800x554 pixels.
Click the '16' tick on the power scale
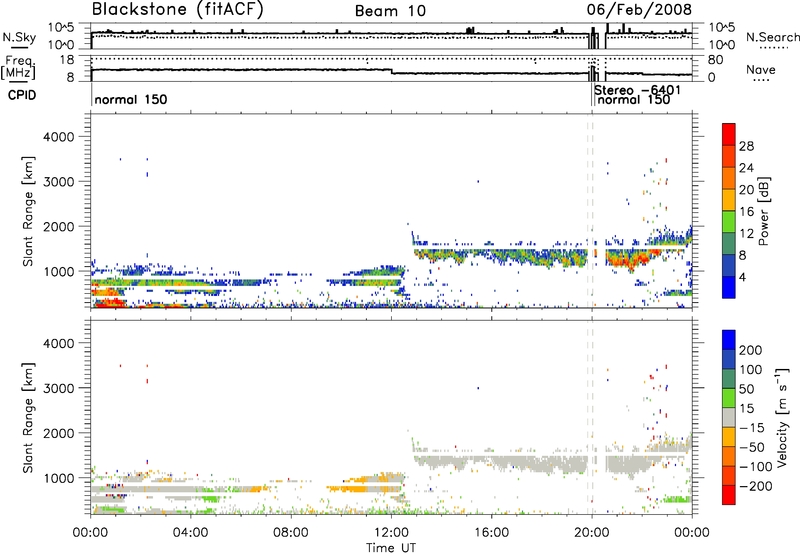pos(746,212)
